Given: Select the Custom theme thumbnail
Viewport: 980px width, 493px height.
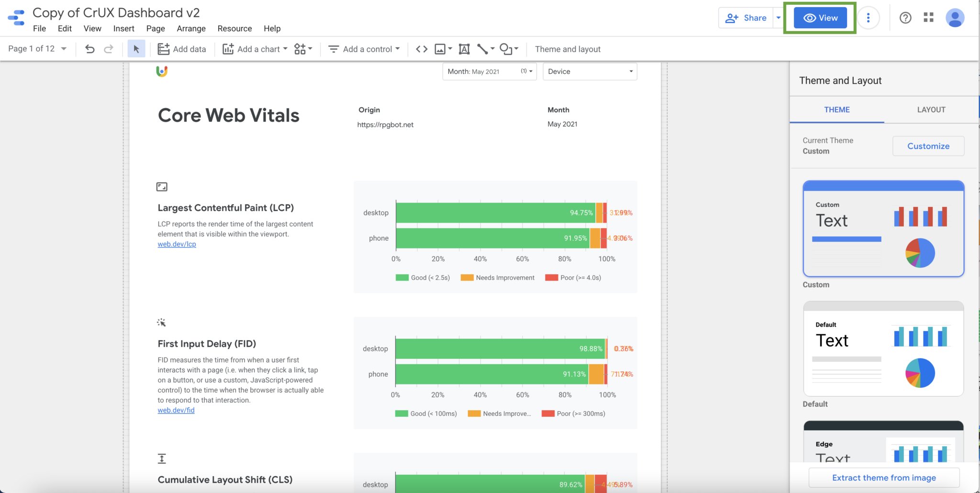Looking at the screenshot, I should coord(883,229).
